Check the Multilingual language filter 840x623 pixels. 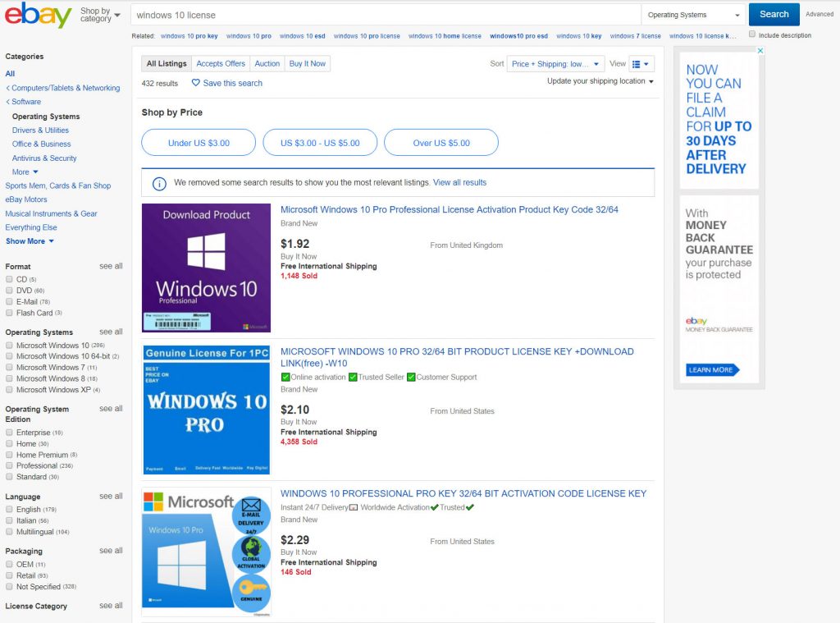click(x=9, y=532)
